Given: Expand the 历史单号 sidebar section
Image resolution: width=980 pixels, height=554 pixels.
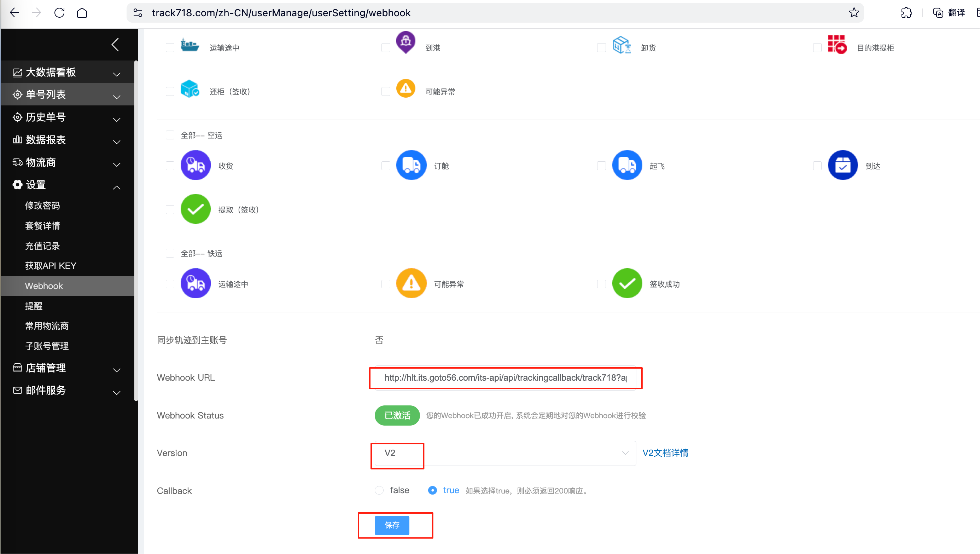Looking at the screenshot, I should (67, 117).
